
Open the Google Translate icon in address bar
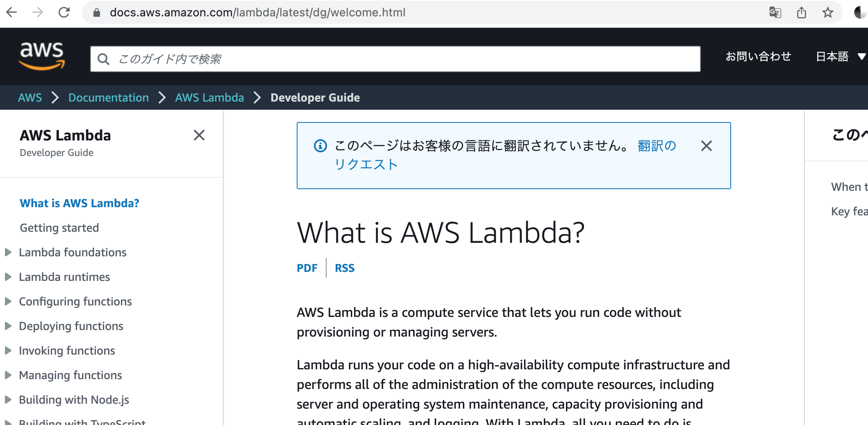tap(775, 13)
